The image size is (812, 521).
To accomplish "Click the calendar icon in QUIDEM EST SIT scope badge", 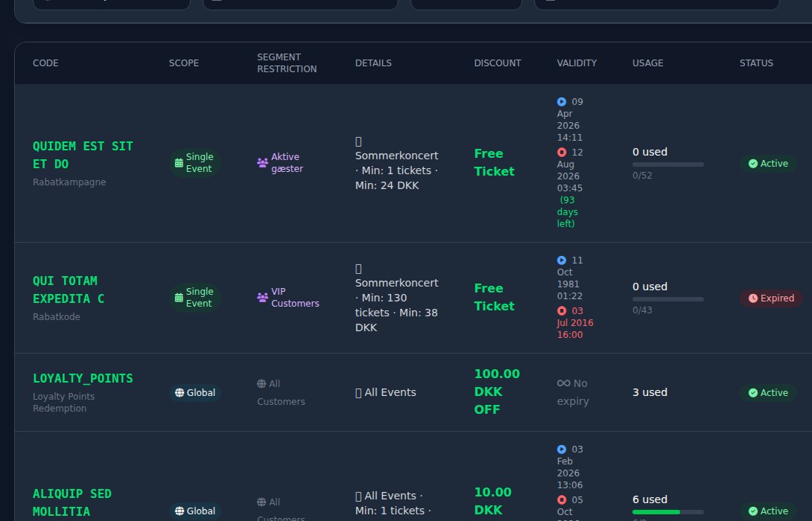I will 179,163.
